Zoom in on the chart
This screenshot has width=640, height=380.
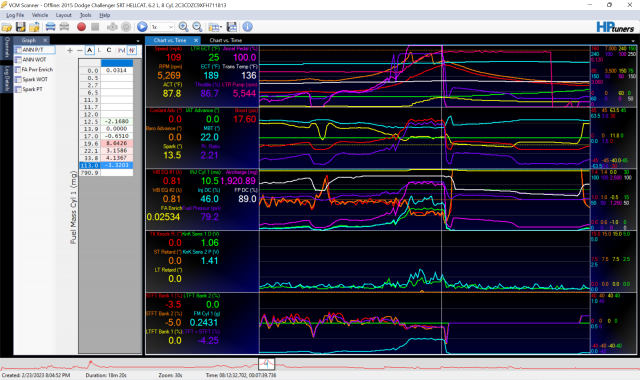coord(184,27)
